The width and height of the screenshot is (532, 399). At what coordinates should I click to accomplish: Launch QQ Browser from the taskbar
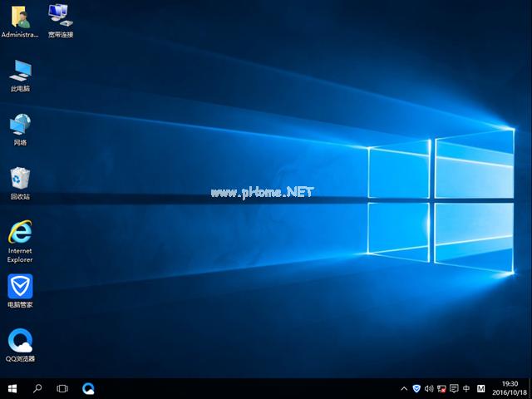88,388
